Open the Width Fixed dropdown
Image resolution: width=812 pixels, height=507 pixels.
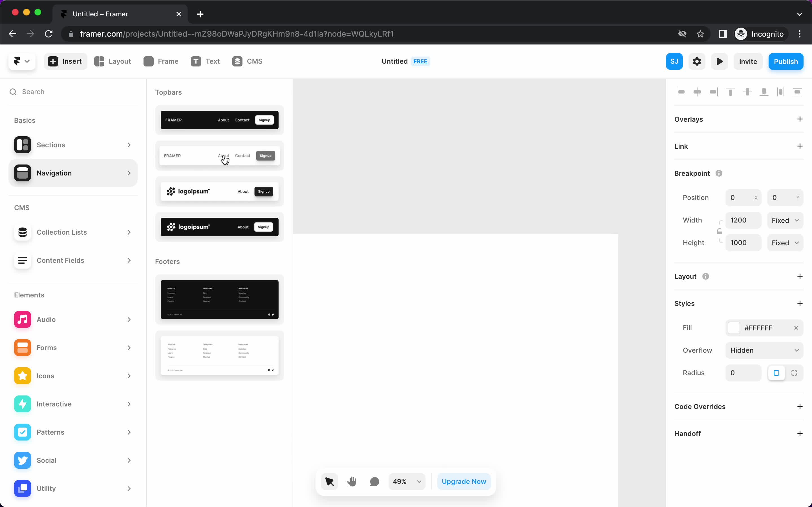pos(786,220)
